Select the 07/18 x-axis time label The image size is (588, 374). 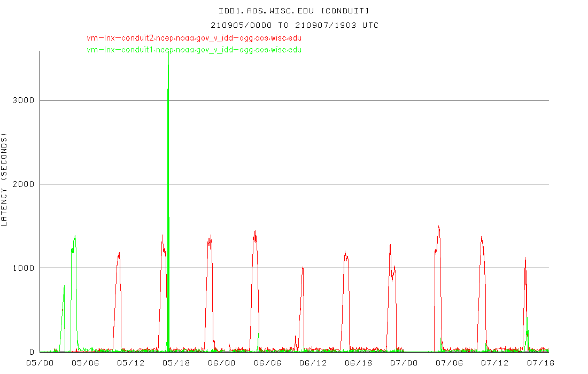(x=540, y=363)
